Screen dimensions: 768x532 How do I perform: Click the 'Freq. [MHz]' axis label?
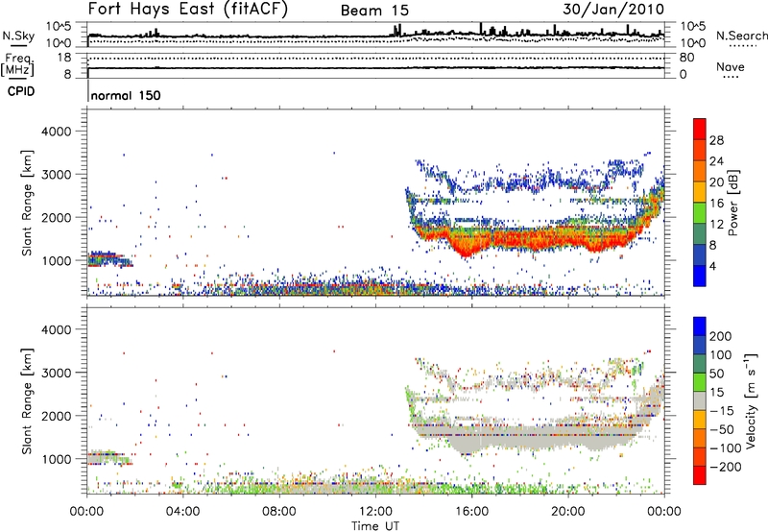pos(17,65)
